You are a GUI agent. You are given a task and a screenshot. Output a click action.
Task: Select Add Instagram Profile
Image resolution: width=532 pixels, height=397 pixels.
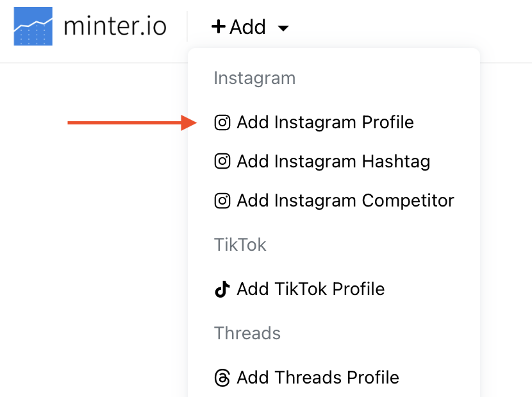[x=325, y=122]
